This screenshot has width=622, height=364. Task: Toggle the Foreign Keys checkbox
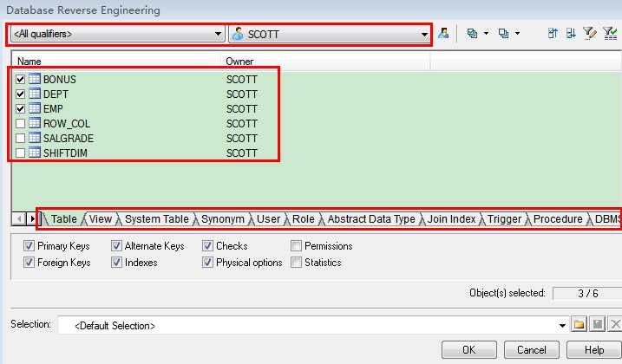[x=29, y=262]
